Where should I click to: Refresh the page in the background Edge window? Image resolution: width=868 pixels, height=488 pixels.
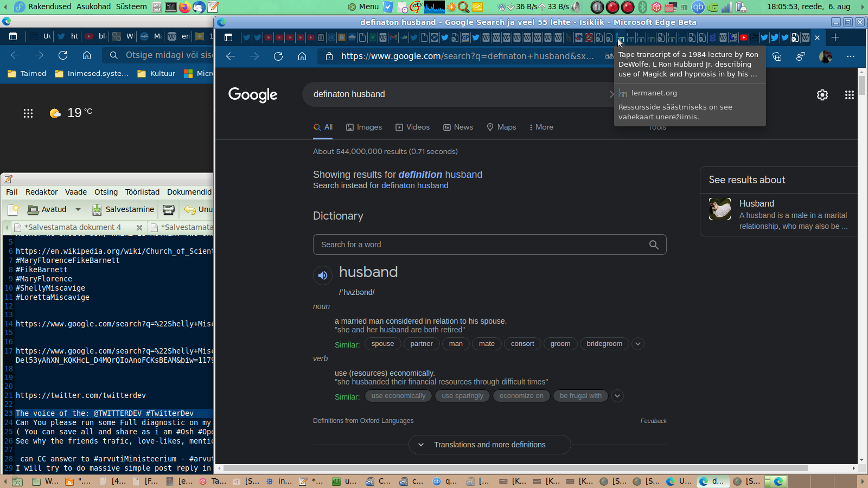(x=63, y=55)
